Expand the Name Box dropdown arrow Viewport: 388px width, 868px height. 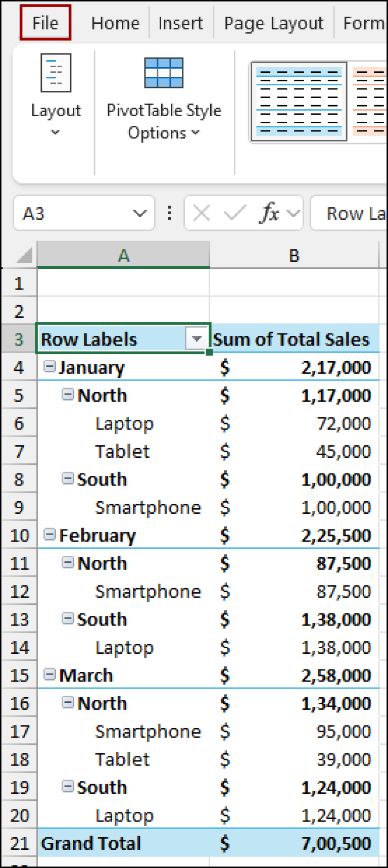coord(139,213)
